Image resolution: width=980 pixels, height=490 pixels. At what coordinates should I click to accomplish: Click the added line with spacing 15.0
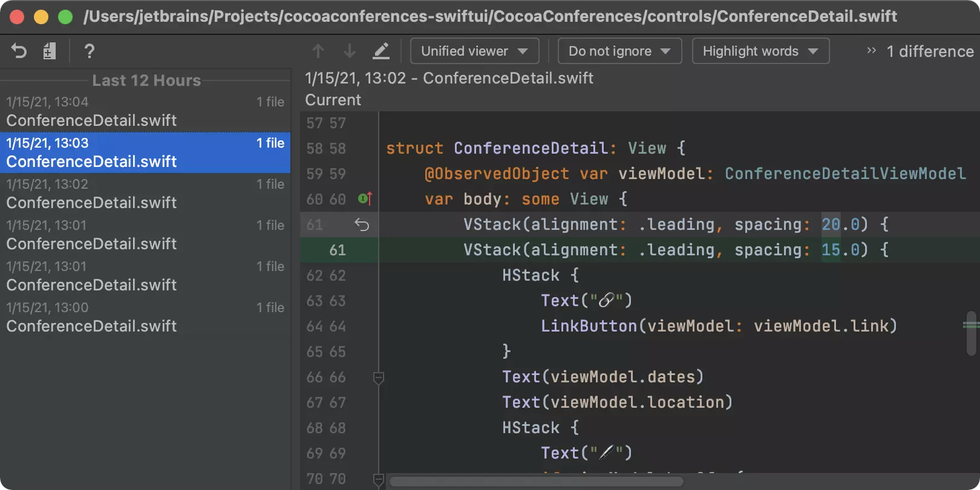point(665,250)
